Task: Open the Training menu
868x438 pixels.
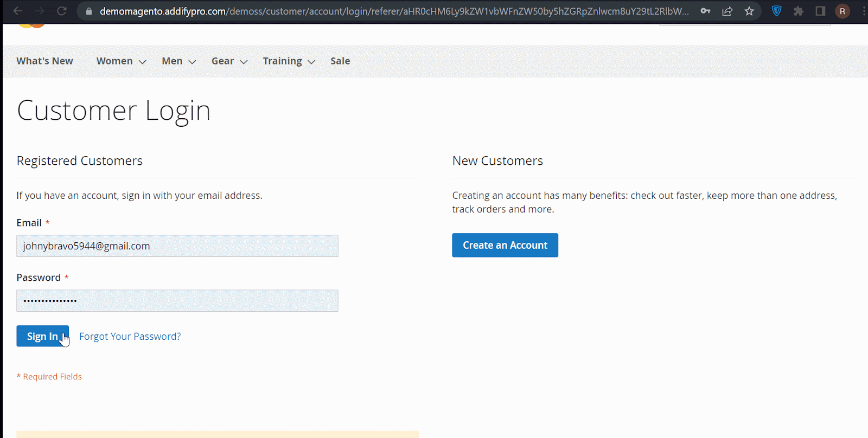Action: click(x=282, y=61)
